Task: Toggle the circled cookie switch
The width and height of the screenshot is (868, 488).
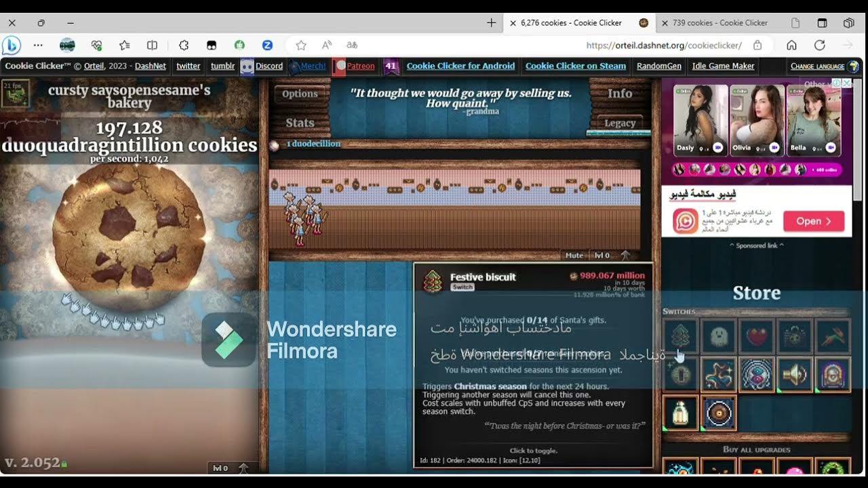Action: point(718,413)
